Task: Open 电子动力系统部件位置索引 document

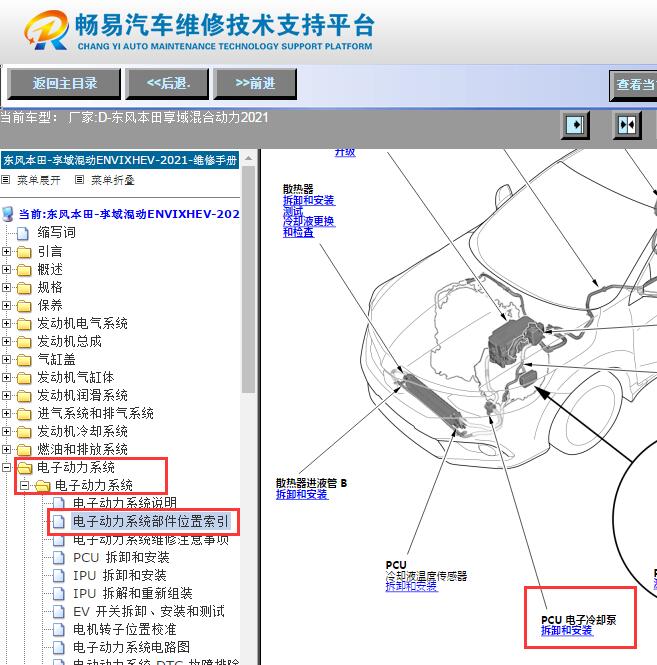Action: tap(151, 521)
